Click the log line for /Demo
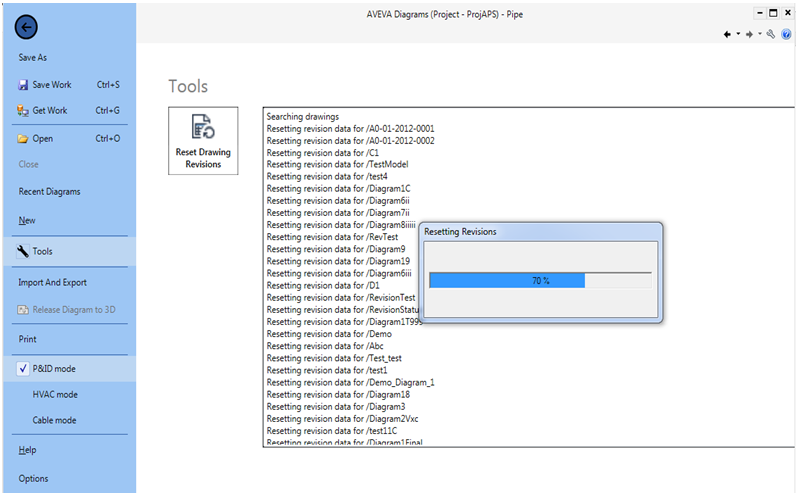The width and height of the screenshot is (796, 496). [x=329, y=334]
